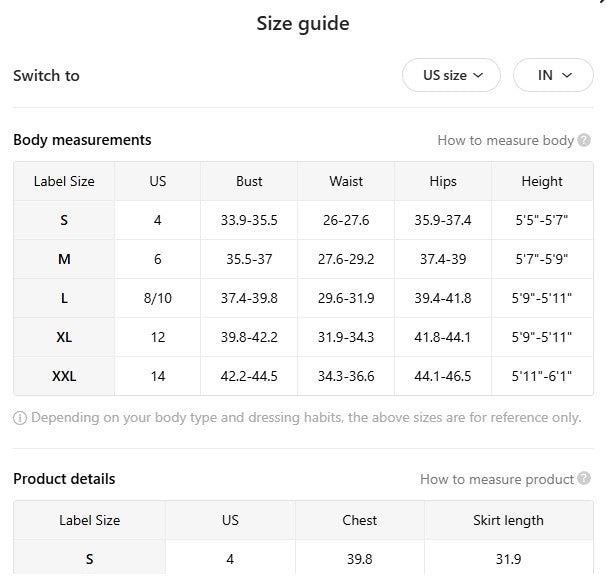Select the XL size row label
Viewport: 607px width, 587px height.
64,338
